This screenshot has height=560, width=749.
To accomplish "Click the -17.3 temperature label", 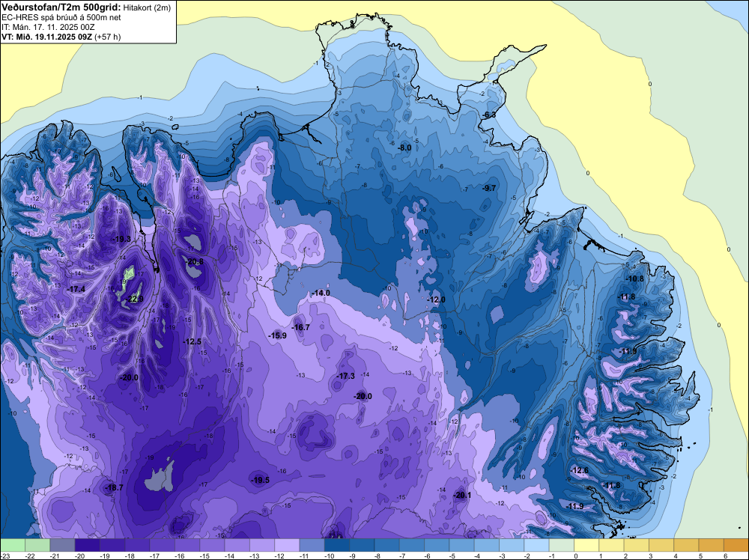I will (346, 376).
